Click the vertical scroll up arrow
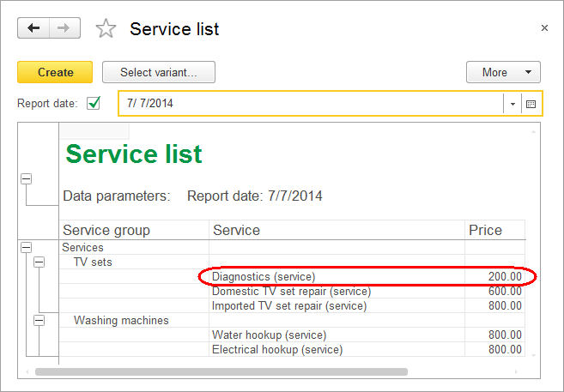The width and height of the screenshot is (564, 392). [533, 132]
